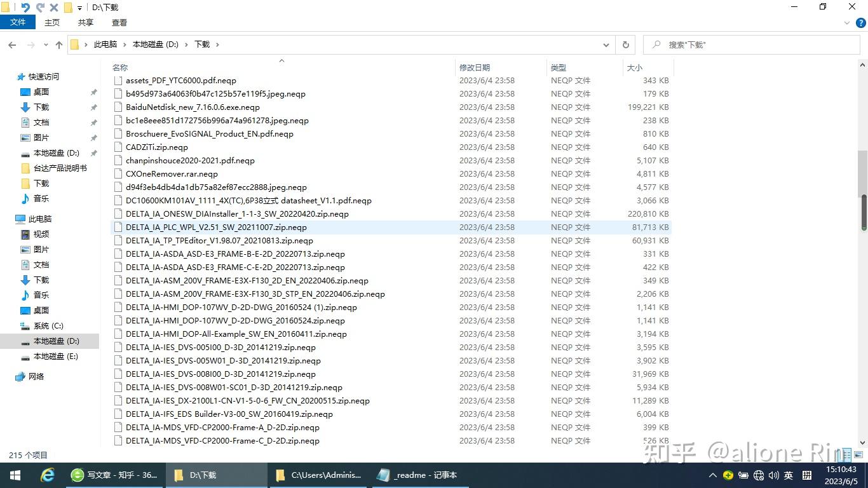Viewport: 868px width, 488px height.
Task: Open the battery power tray icon
Action: [x=743, y=475]
